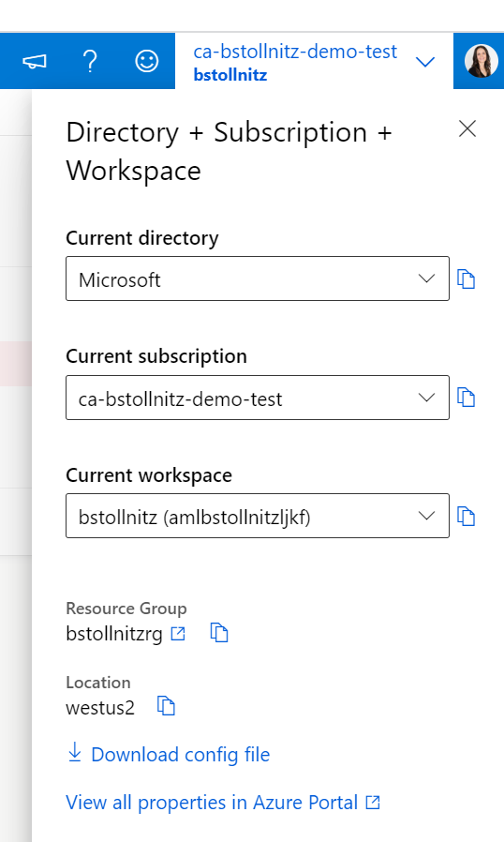Click the bold bstollnitz workspace name in header
Screen dimensions: 504x842
click(x=230, y=75)
